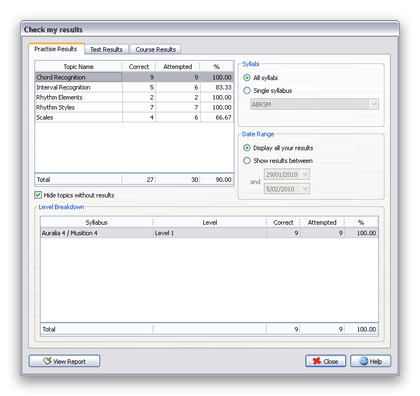This screenshot has height=396, width=420.
Task: Open the 29/01/2010 start date dropdown
Action: pos(305,174)
